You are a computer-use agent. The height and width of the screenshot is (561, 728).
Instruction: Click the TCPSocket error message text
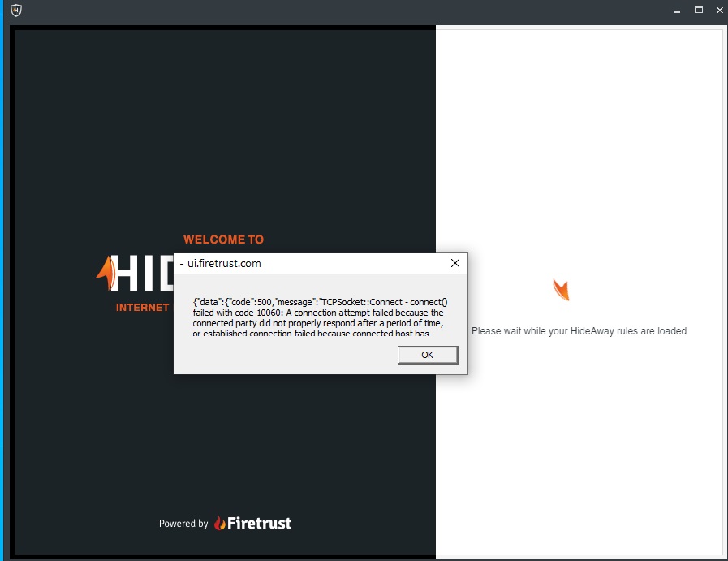(320, 317)
